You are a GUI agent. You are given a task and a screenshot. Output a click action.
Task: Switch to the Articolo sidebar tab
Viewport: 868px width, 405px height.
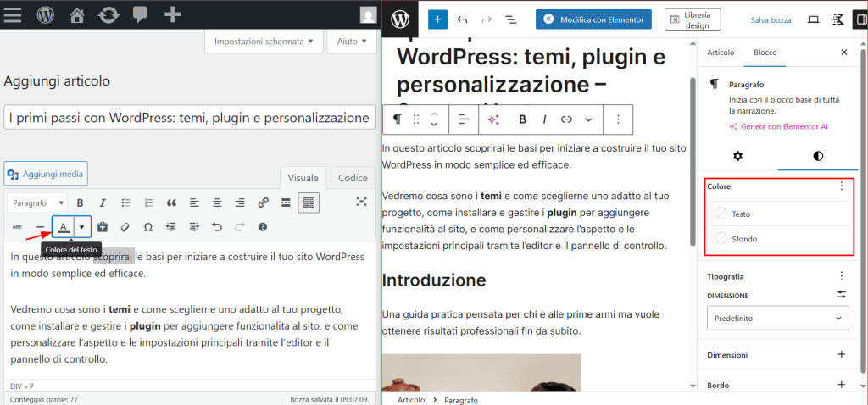click(x=721, y=53)
